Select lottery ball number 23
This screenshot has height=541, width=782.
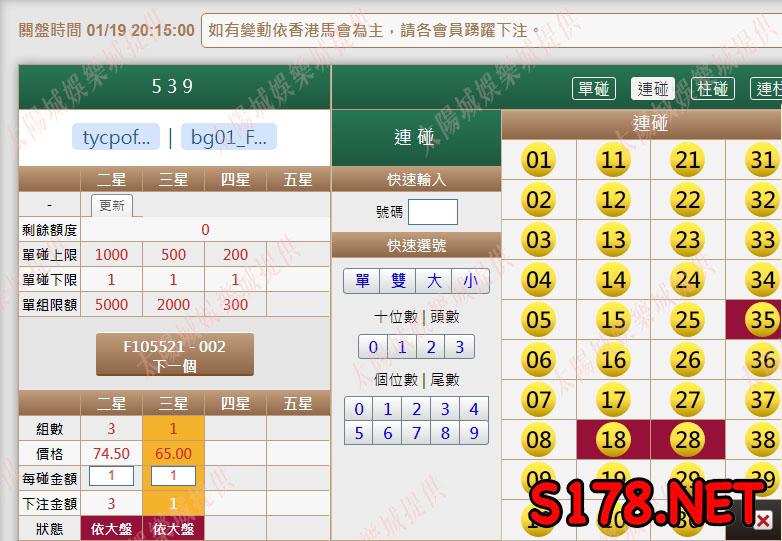click(x=688, y=239)
